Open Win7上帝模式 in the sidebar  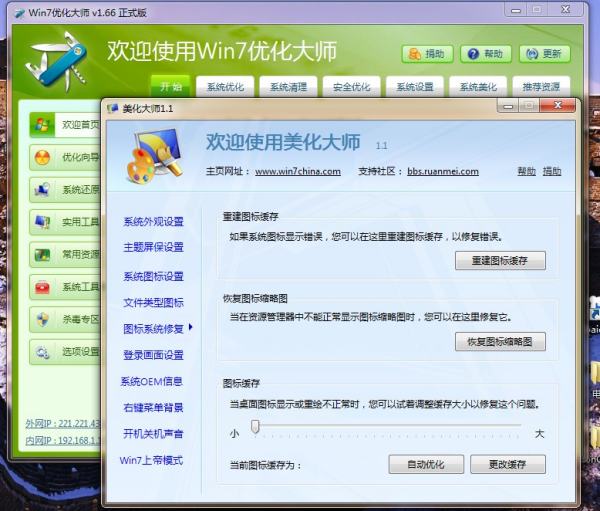coord(152,460)
